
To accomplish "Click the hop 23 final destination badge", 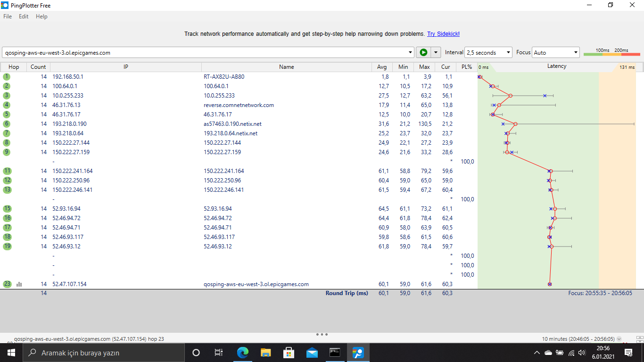I will click(7, 284).
